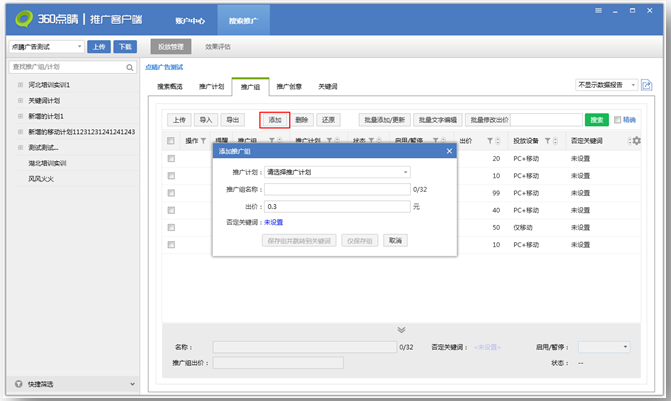Open the 请选择推广计划 dropdown in dialog
The image size is (671, 401).
336,172
